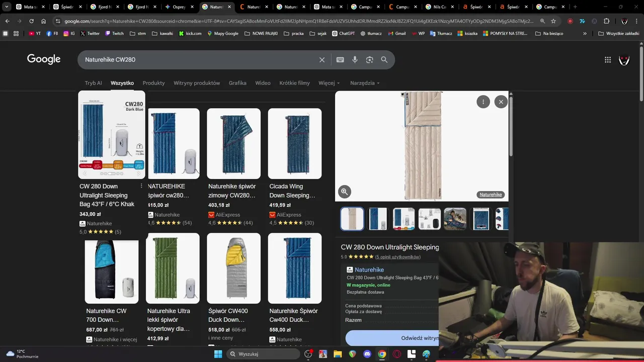This screenshot has height=362, width=644.
Task: Open the Gmail bookmark
Action: pos(396,33)
